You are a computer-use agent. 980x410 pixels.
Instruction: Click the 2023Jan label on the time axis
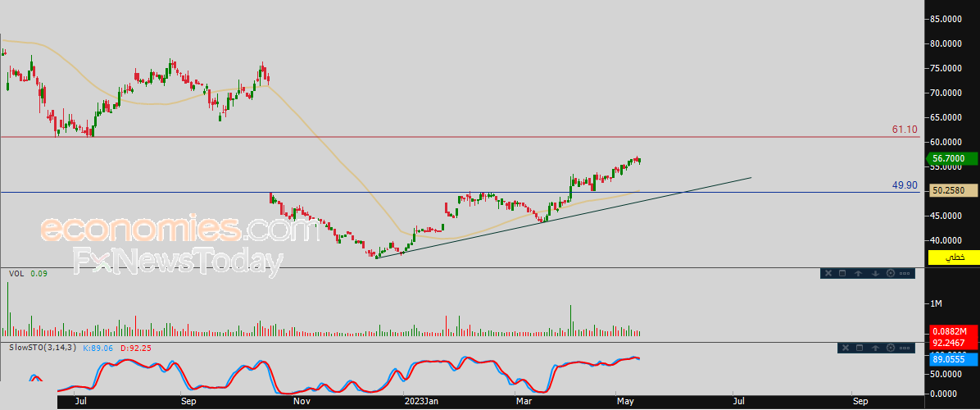click(x=423, y=400)
